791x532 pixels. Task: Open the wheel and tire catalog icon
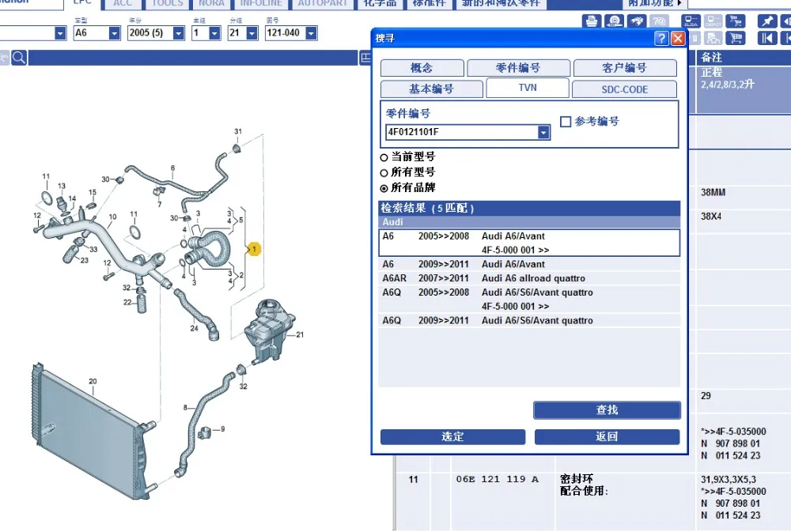click(x=614, y=21)
